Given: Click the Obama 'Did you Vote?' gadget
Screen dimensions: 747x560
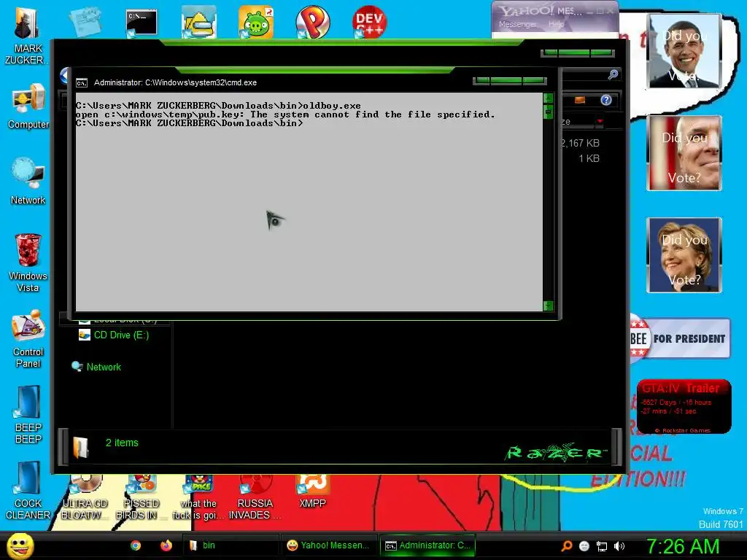Looking at the screenshot, I should 684,52.
